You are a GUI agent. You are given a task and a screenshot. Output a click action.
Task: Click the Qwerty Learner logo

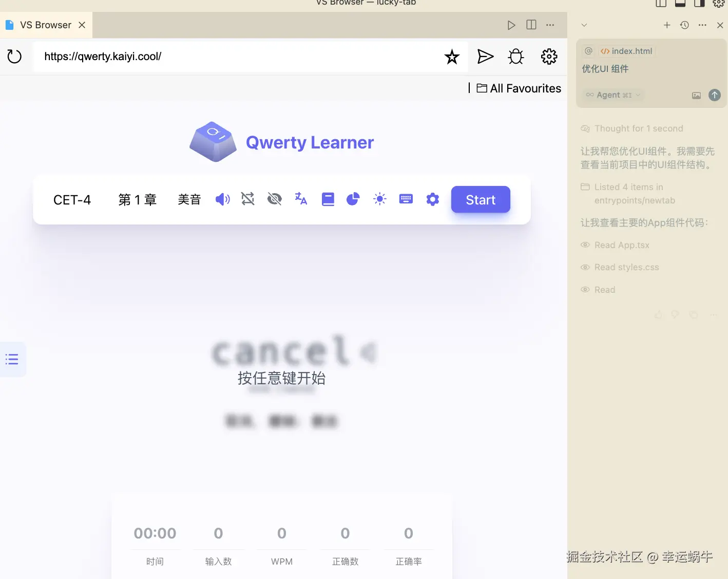282,142
